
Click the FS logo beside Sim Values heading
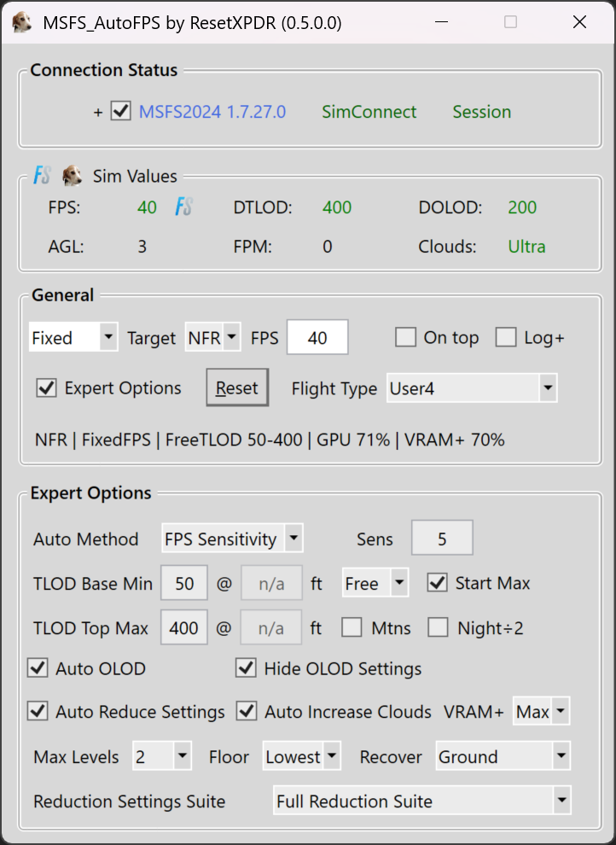pyautogui.click(x=42, y=175)
